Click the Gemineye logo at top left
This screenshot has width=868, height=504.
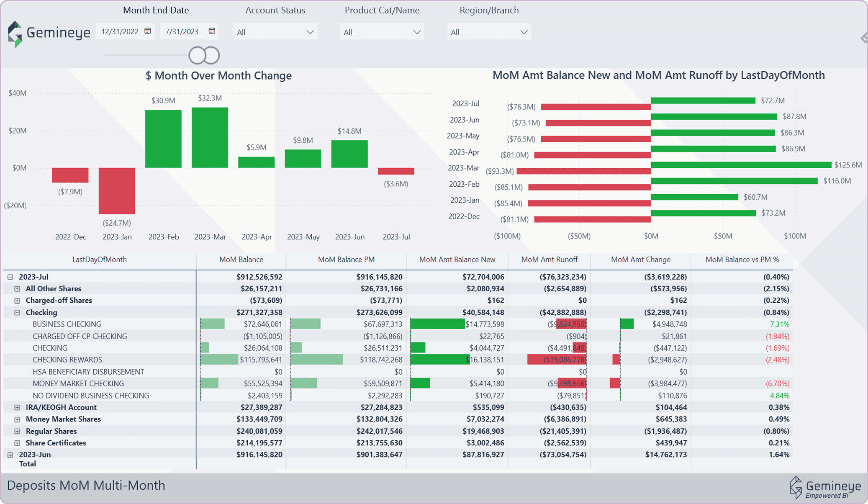[x=49, y=33]
